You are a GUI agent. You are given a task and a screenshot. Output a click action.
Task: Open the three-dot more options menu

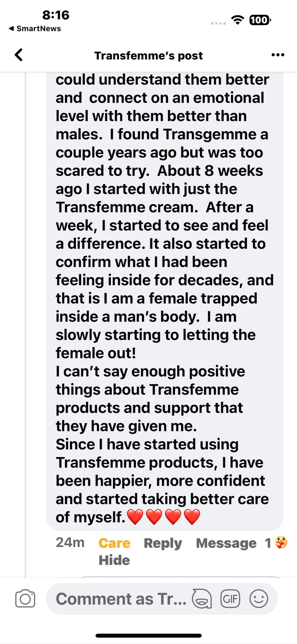[278, 55]
